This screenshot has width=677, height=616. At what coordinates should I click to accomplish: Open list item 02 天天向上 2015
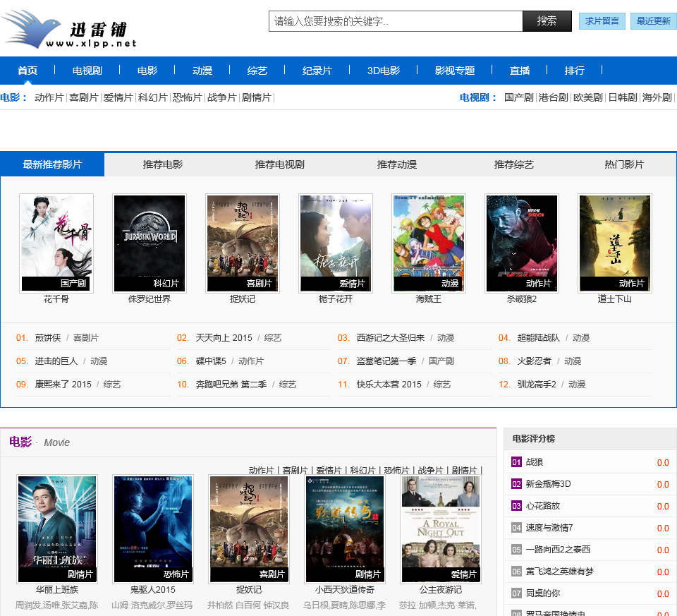[224, 338]
